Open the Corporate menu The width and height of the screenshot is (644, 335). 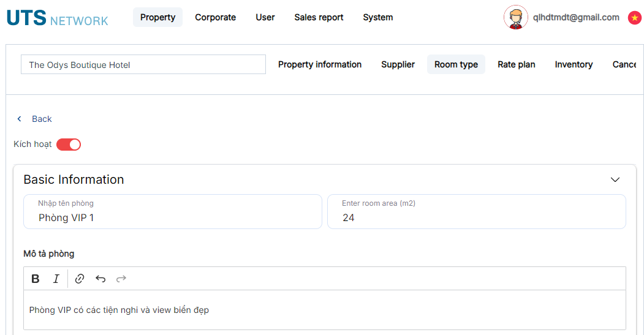215,17
